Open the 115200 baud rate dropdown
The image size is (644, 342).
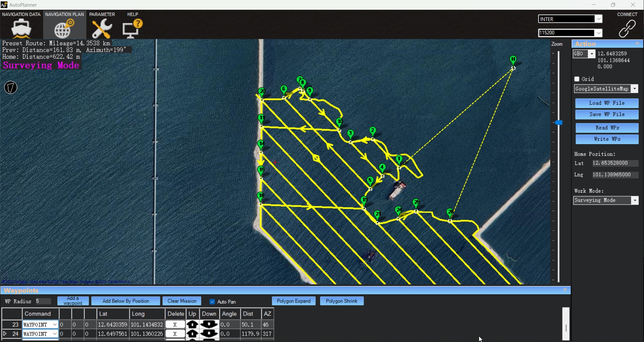[599, 32]
